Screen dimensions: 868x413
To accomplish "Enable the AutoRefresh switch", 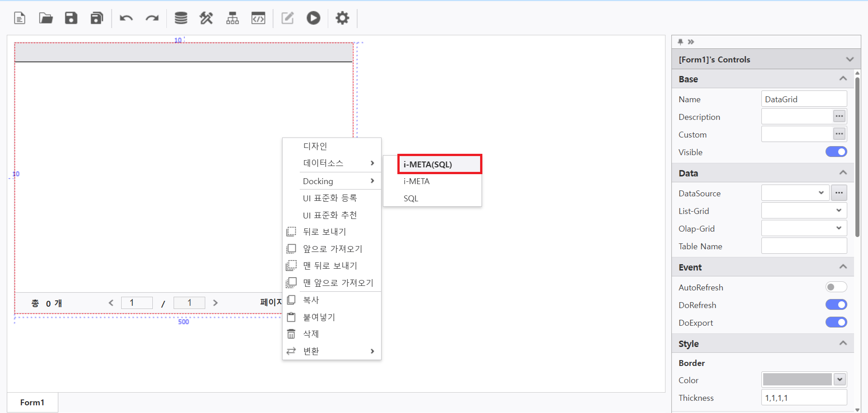I will [x=836, y=287].
